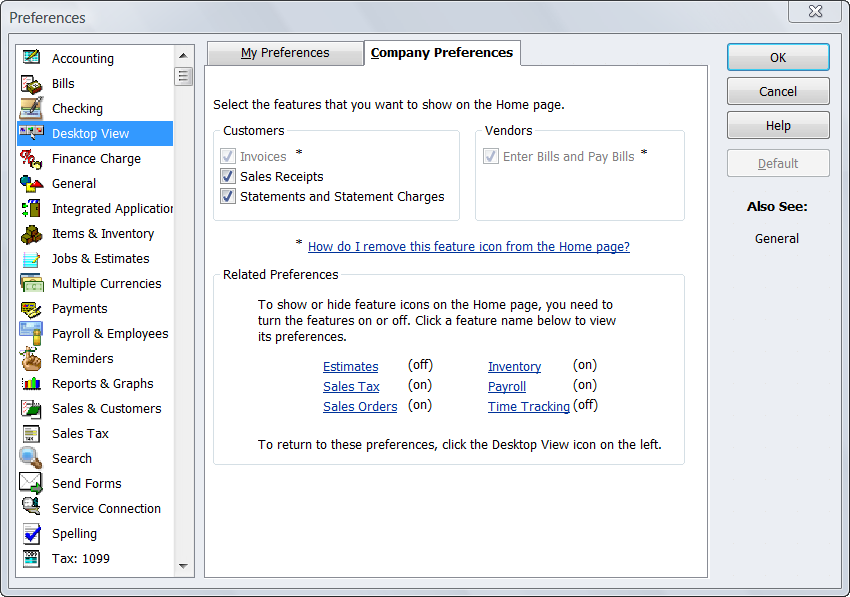Open the Reports & Graphs icon
The width and height of the screenshot is (850, 597).
click(x=31, y=383)
